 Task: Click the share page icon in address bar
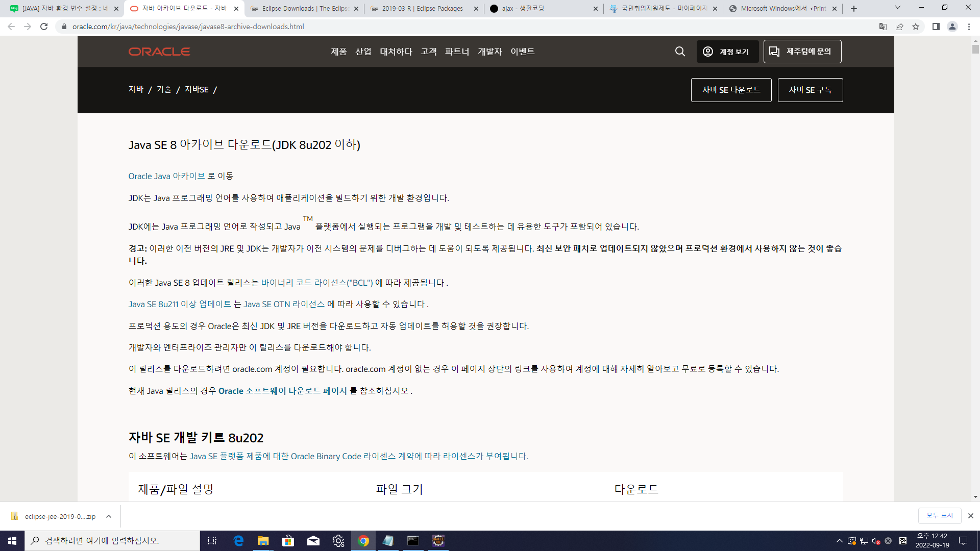(899, 27)
